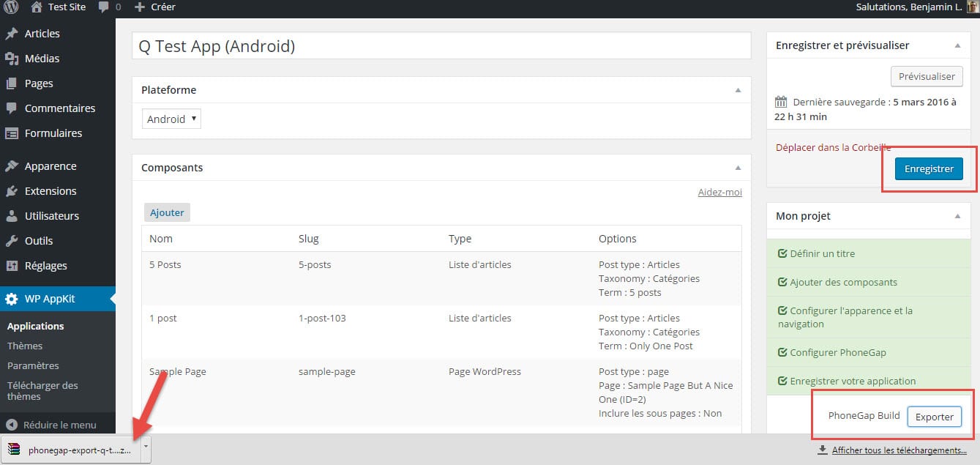980x465 pixels.
Task: Click the 1-post-103 slug cell
Action: coord(322,318)
